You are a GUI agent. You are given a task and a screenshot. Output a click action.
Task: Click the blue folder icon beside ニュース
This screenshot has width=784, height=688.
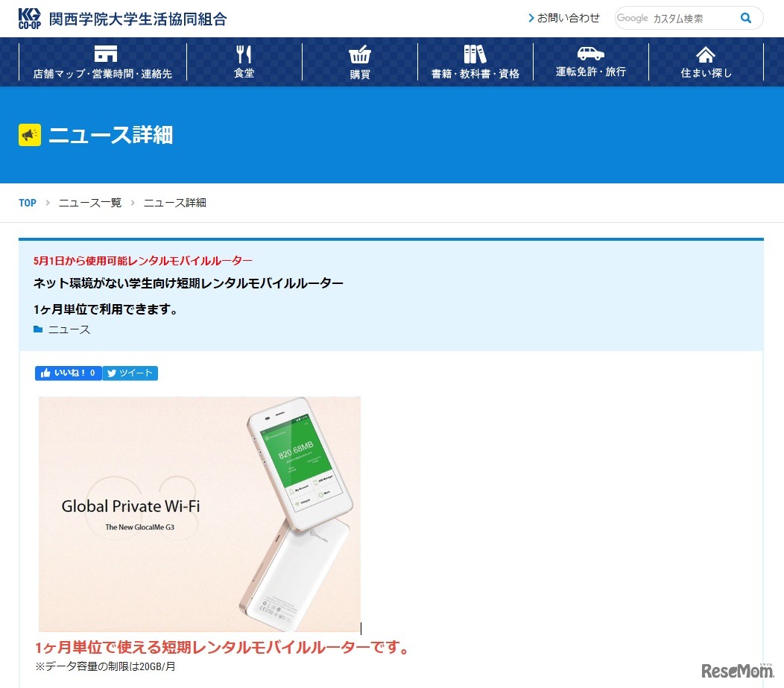coord(39,329)
